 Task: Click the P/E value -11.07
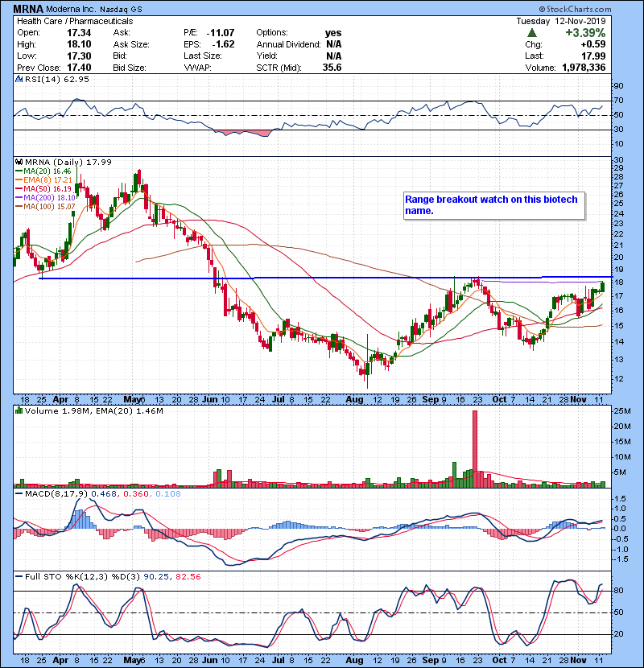(221, 33)
